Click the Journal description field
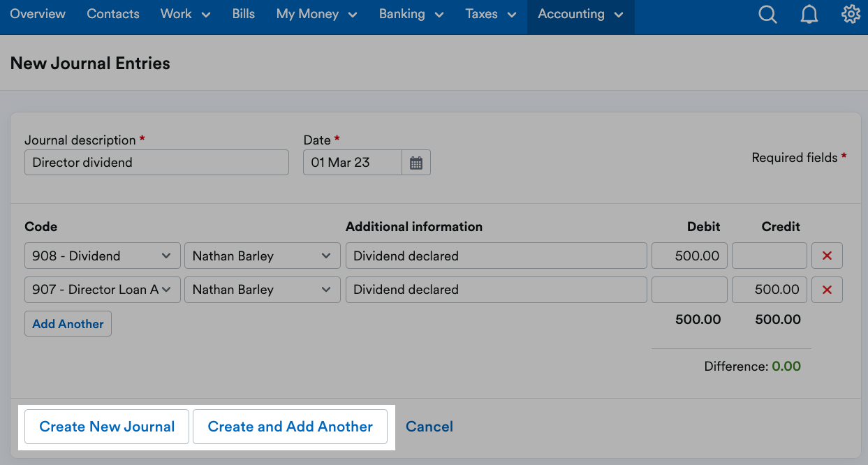This screenshot has height=465, width=868. (x=156, y=162)
